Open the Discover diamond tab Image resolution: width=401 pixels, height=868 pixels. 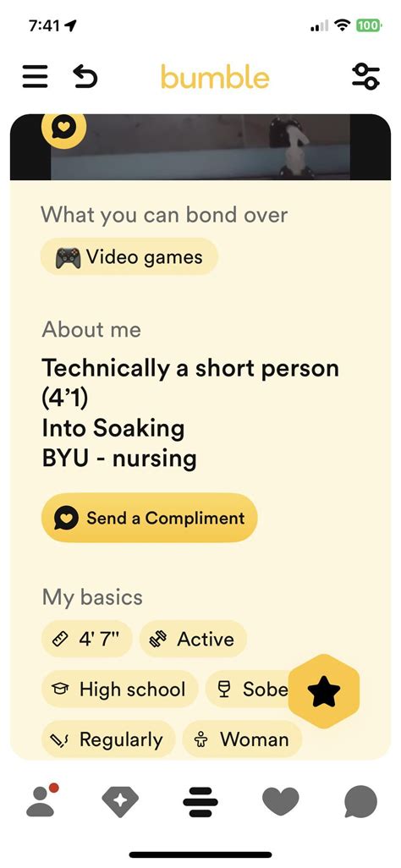click(120, 801)
